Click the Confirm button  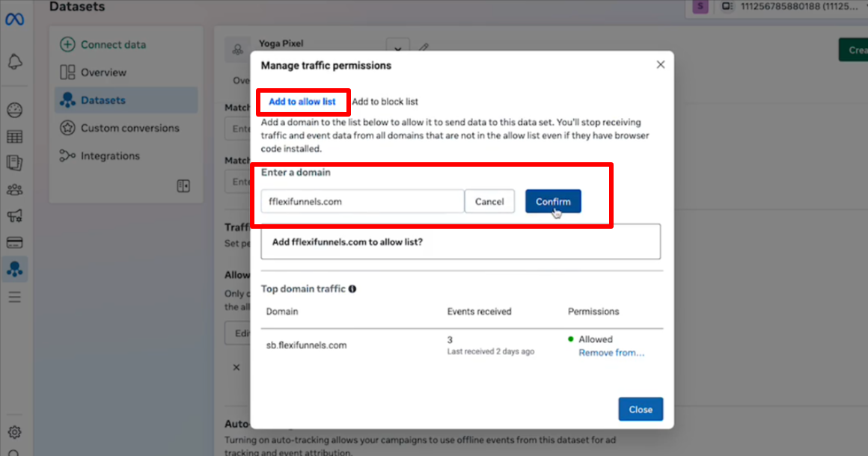click(x=553, y=201)
